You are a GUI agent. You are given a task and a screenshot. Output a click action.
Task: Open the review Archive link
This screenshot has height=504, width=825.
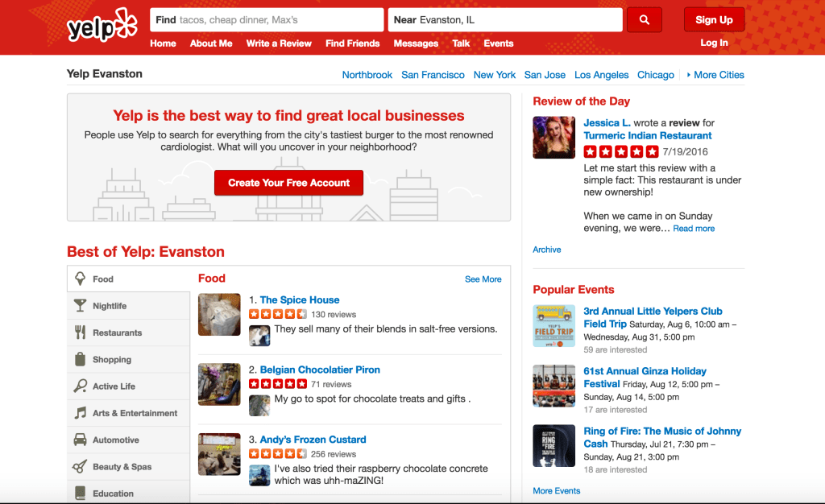(547, 250)
